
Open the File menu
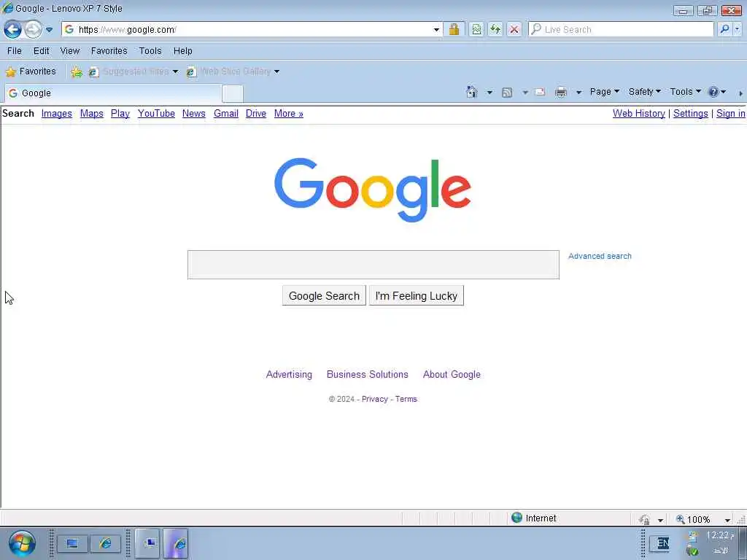point(15,51)
